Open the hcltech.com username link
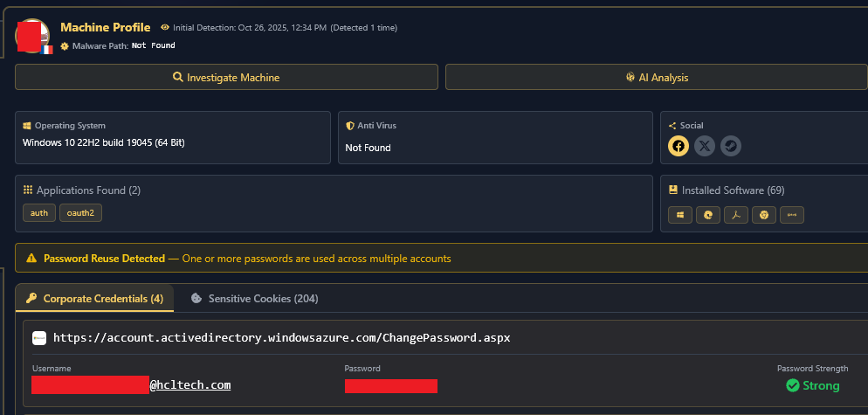The height and width of the screenshot is (415, 868). point(189,385)
